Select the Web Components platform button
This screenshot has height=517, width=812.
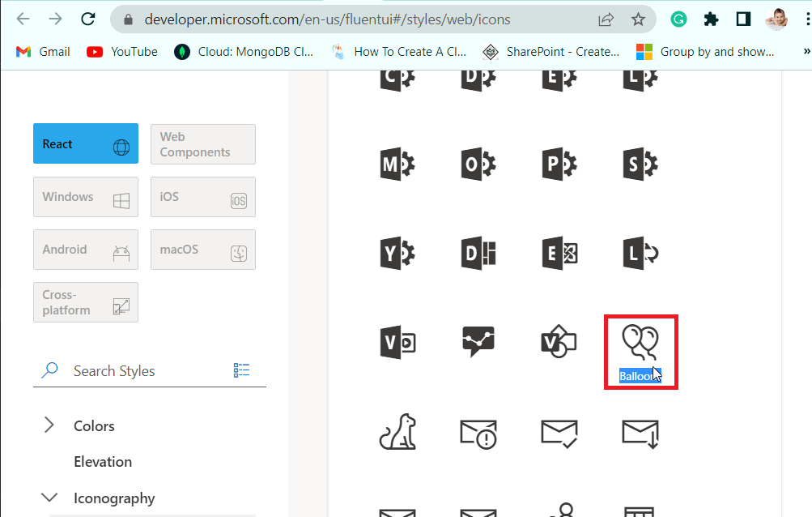203,144
